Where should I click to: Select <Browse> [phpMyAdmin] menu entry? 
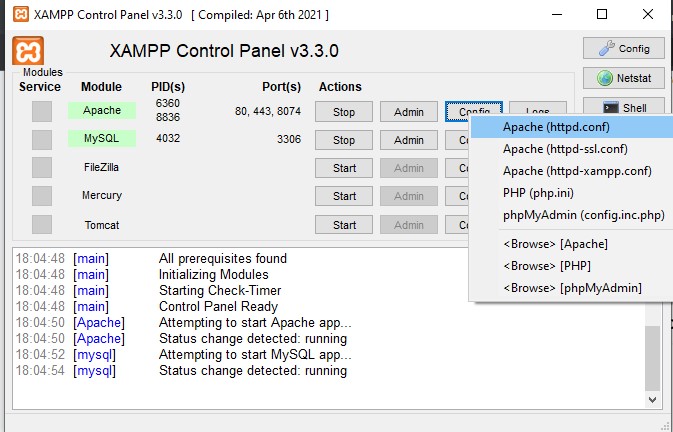572,287
